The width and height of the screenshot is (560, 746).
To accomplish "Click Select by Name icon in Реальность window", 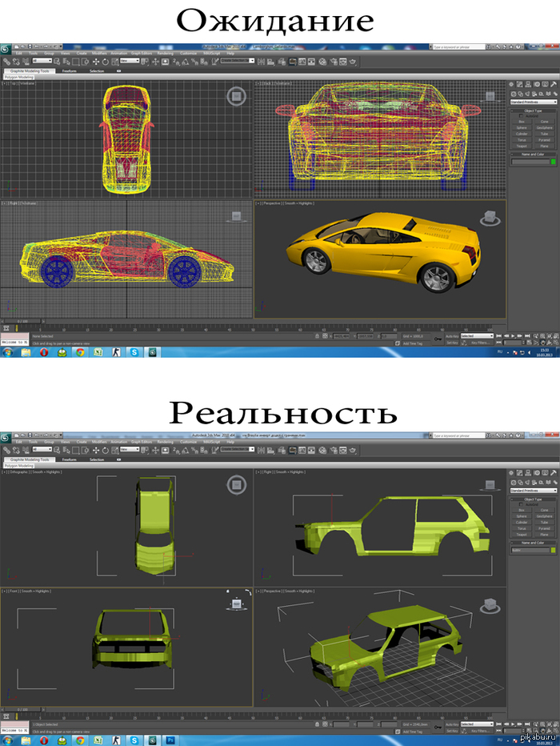I will point(66,450).
